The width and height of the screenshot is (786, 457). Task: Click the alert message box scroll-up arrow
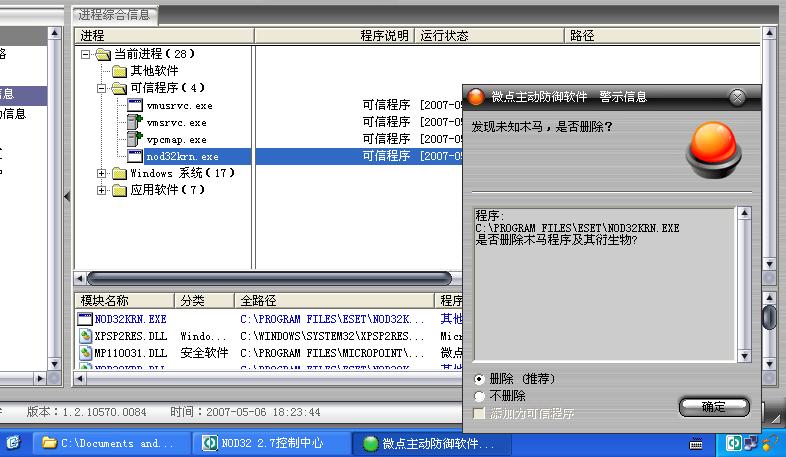click(x=744, y=213)
